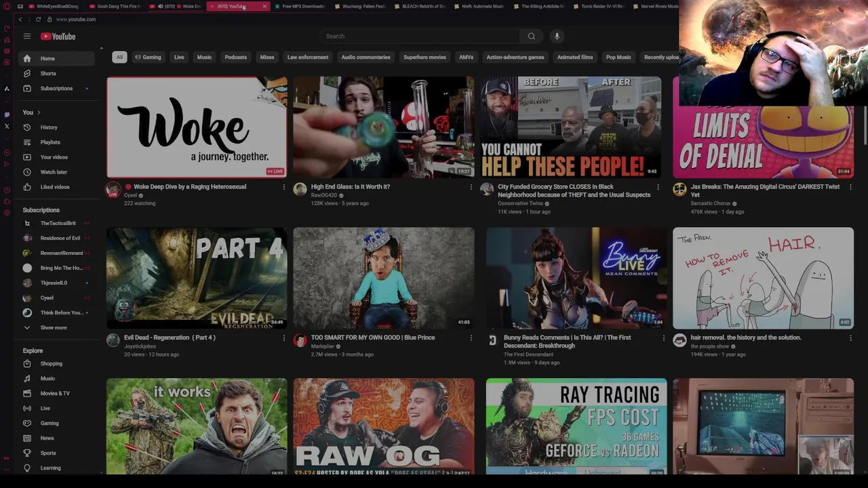The image size is (868, 488).
Task: Open options menu for High End Glass video
Action: pos(471,187)
